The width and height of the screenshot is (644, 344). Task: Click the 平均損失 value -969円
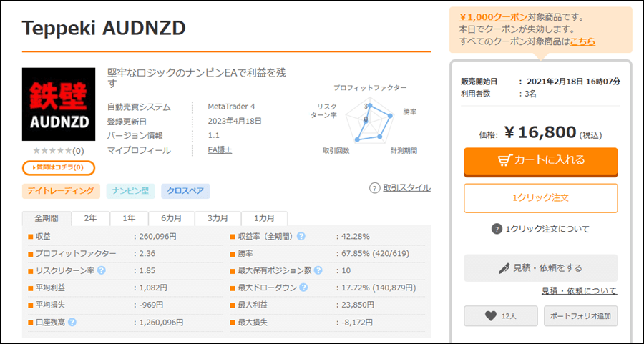coord(151,305)
